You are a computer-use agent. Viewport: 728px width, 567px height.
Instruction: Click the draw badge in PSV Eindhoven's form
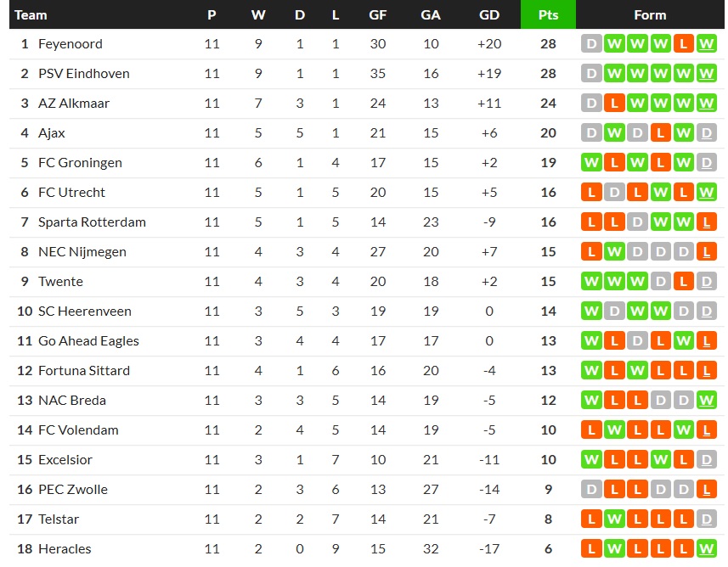(x=591, y=74)
